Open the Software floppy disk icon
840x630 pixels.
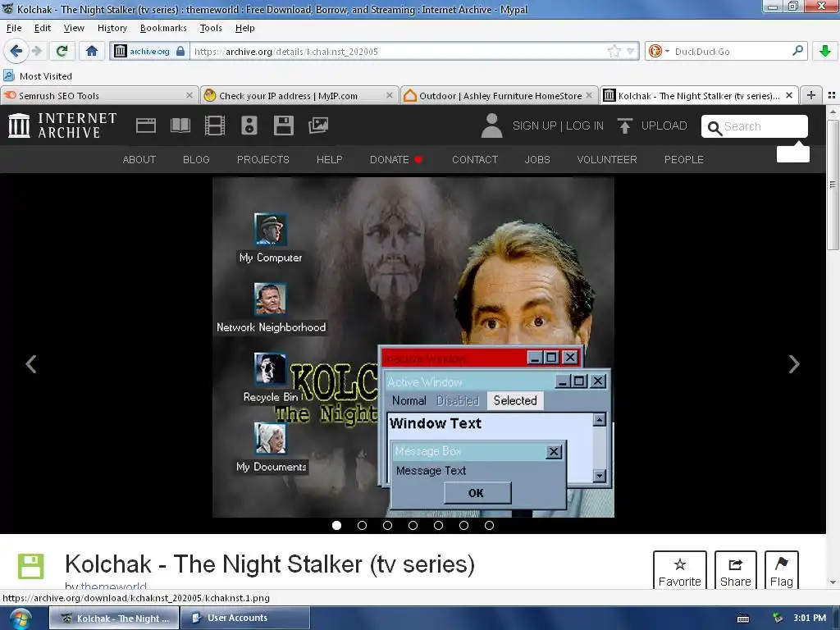click(x=283, y=126)
